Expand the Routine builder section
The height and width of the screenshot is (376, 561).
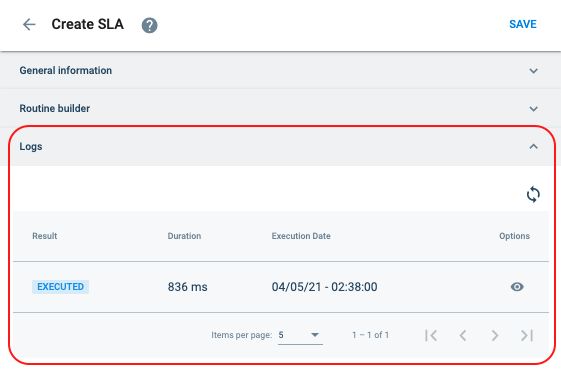tap(280, 108)
